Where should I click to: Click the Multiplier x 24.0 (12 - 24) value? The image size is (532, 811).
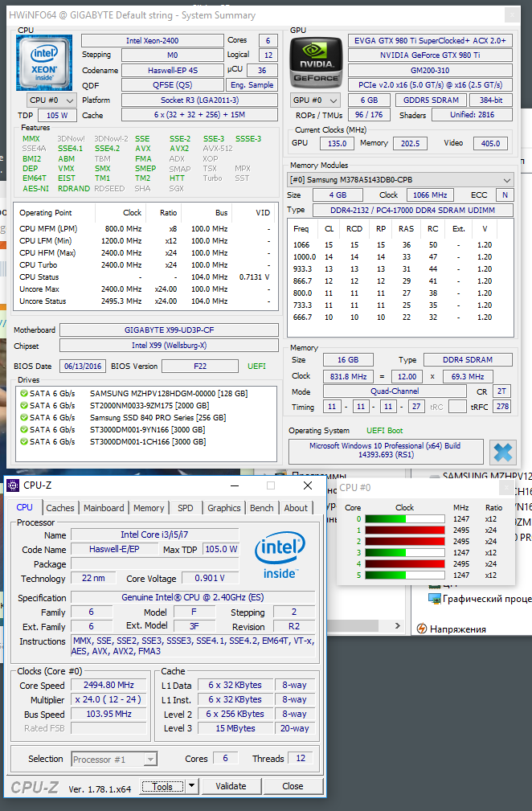(x=108, y=699)
